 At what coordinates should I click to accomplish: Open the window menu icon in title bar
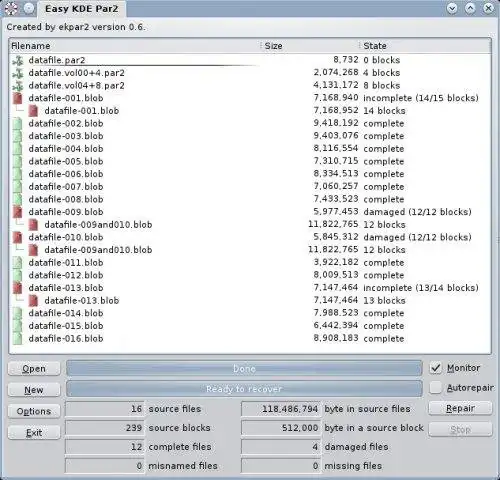pos(11,8)
